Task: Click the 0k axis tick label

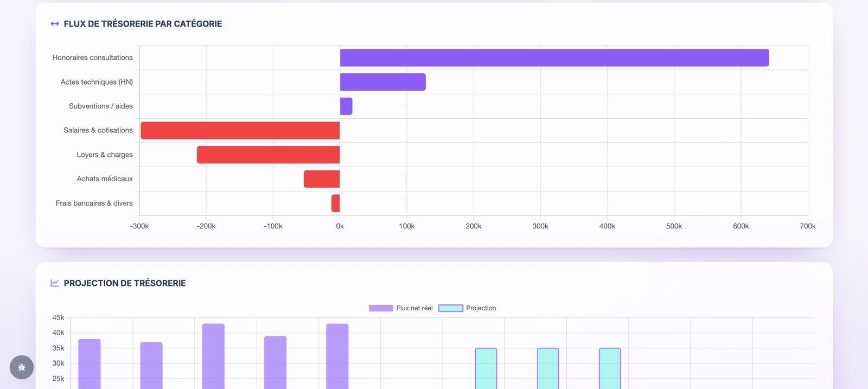Action: 340,226
